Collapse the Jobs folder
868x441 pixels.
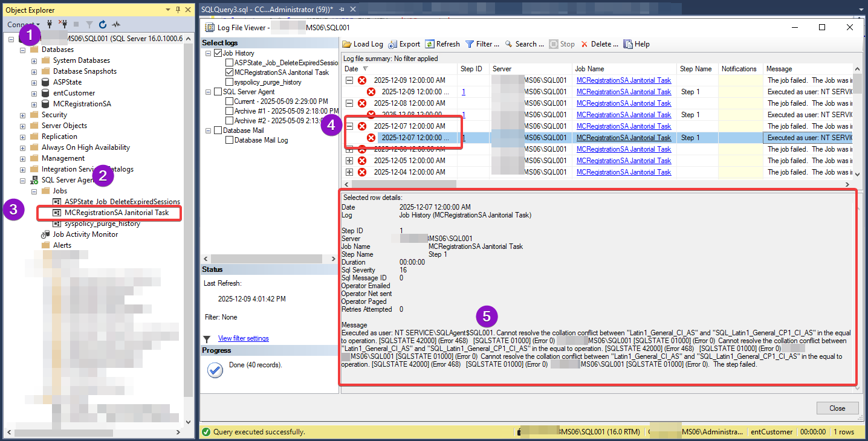[x=34, y=191]
